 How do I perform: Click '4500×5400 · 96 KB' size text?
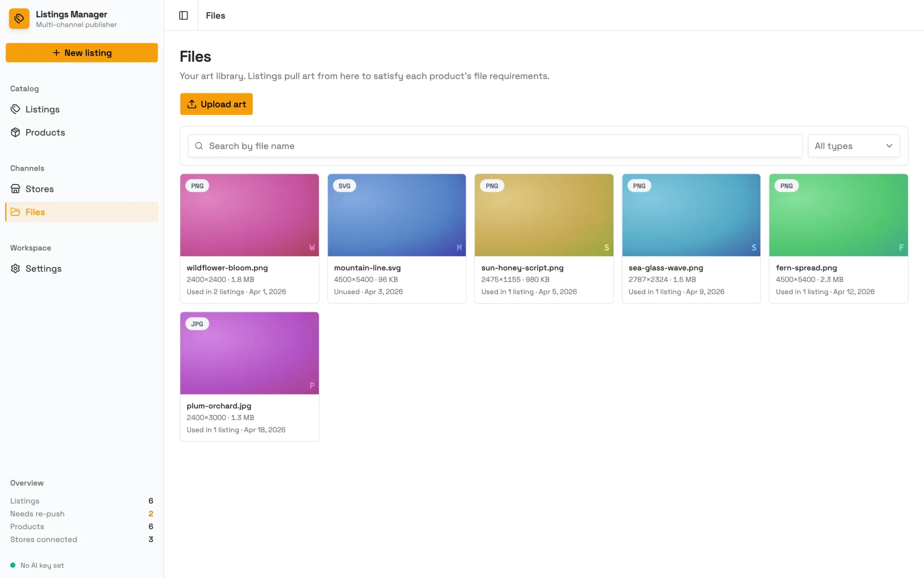click(x=366, y=279)
